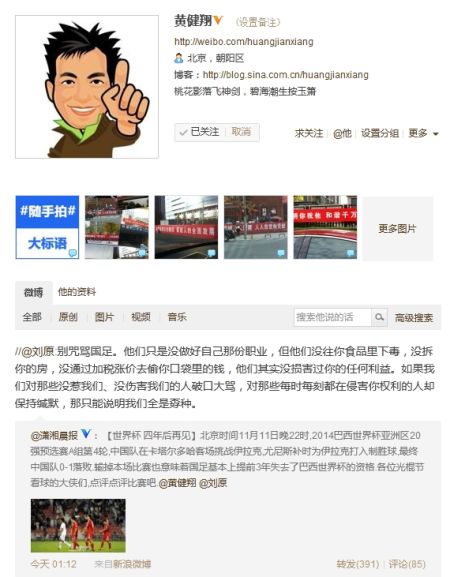Click the 更多图片 button
Screen dimensions: 450x577
click(x=398, y=229)
